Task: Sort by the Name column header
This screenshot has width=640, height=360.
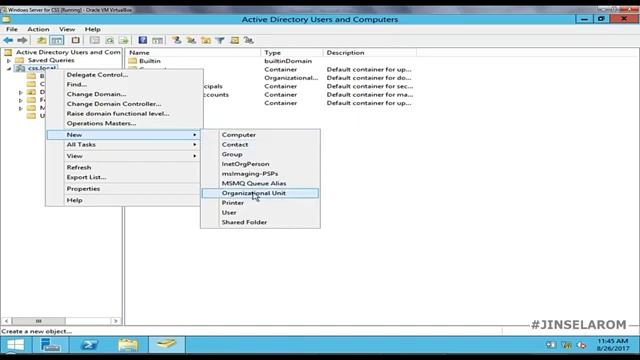Action: 193,53
